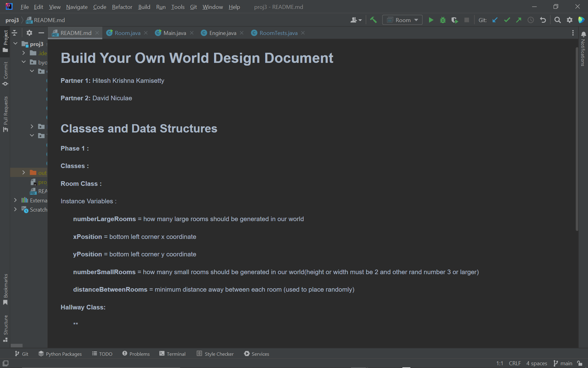Click the editor vertical scrollbar

(577, 138)
